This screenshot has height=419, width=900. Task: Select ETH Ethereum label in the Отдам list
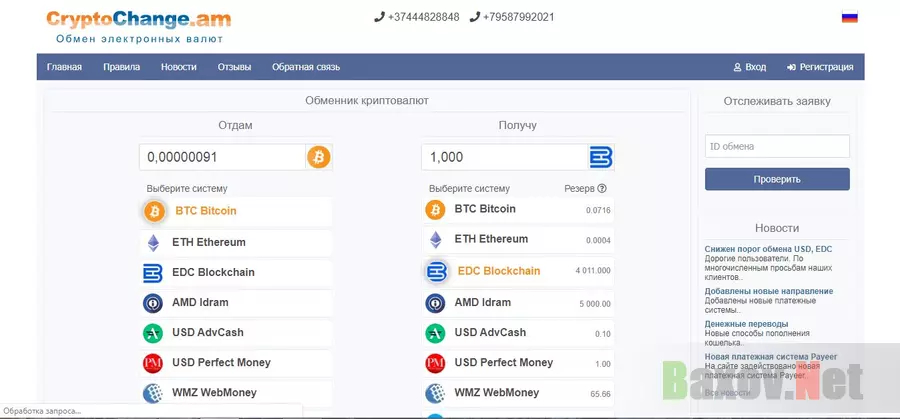click(209, 242)
